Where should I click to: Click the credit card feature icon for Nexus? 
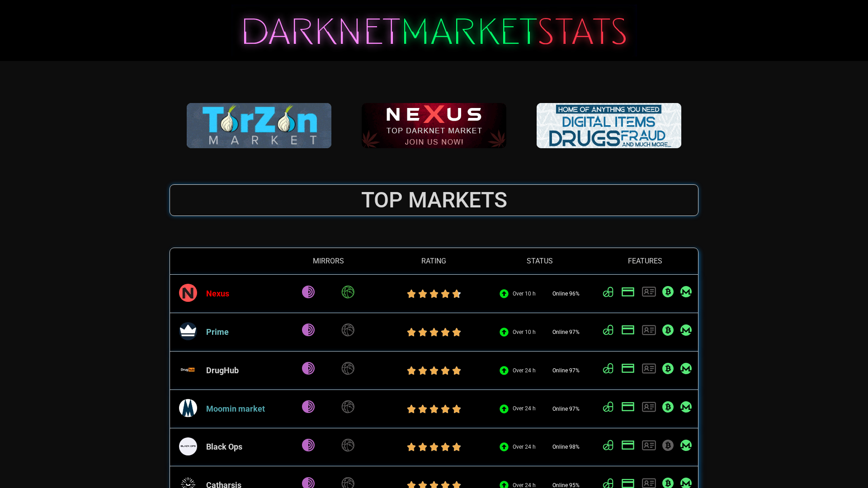click(628, 292)
